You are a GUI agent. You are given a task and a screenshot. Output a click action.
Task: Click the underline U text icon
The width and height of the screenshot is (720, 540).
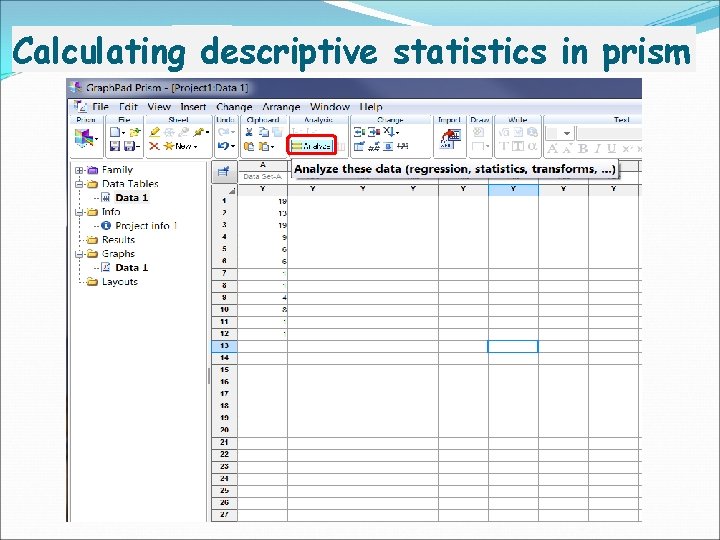pos(612,148)
